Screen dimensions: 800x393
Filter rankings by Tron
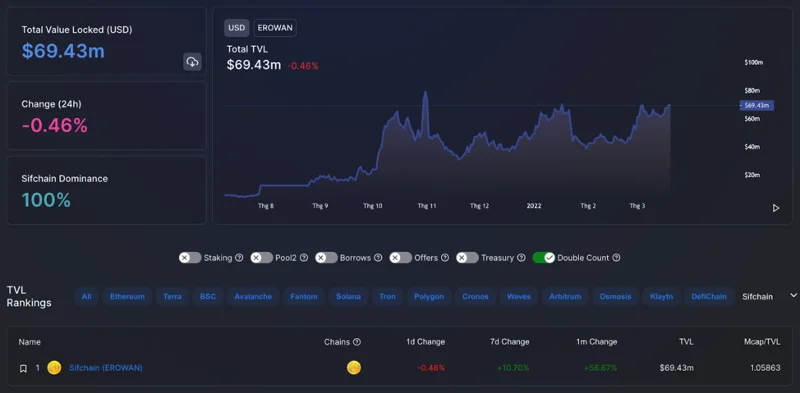[387, 297]
